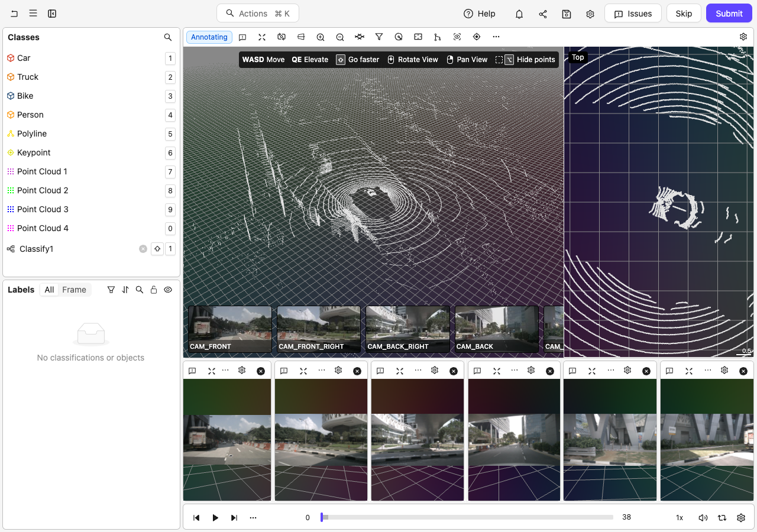757x532 pixels.
Task: Open the 1x playback speed dropdown
Action: click(680, 518)
